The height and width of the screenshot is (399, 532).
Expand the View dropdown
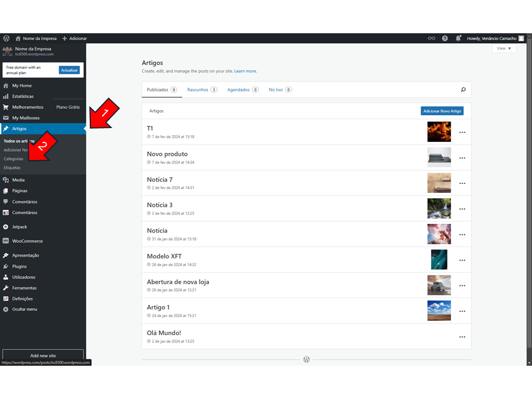coord(504,48)
